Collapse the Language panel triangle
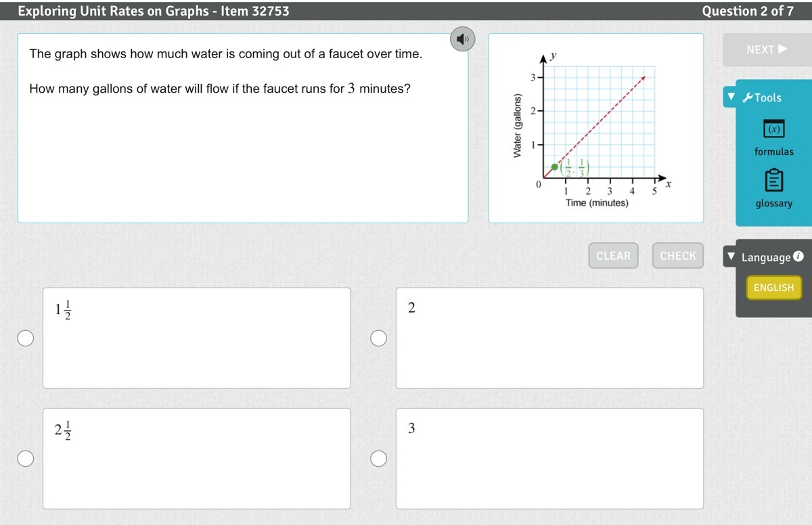Image resolution: width=812 pixels, height=525 pixels. 731,257
